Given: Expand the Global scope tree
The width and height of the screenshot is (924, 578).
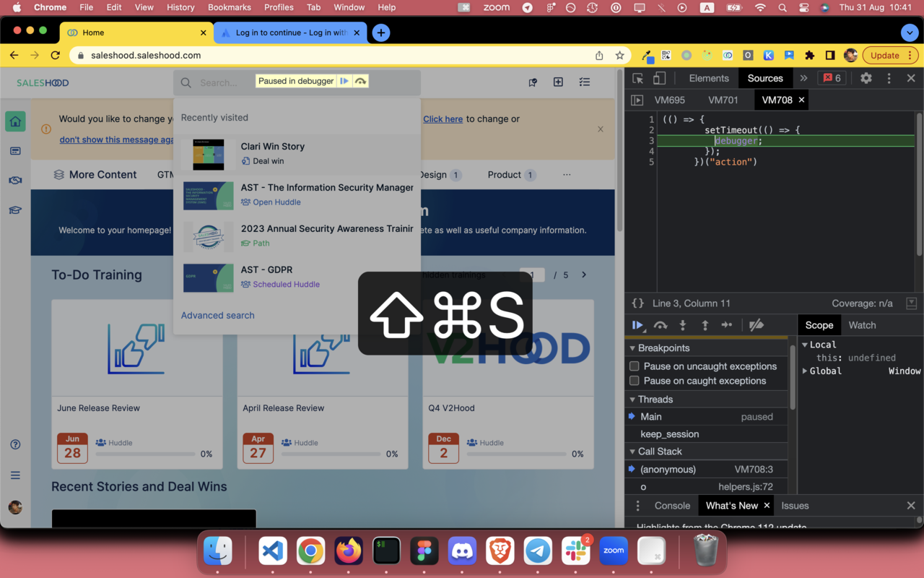Looking at the screenshot, I should coord(804,371).
